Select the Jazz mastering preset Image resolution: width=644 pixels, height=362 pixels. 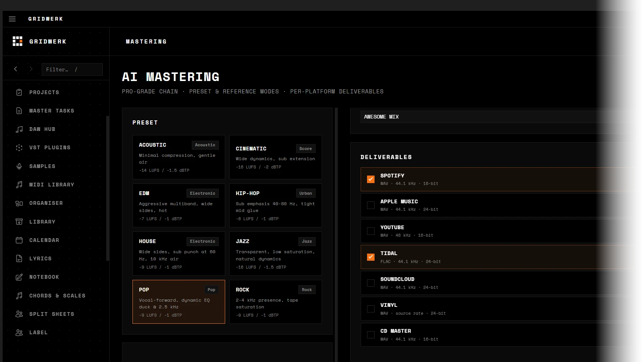click(x=275, y=254)
